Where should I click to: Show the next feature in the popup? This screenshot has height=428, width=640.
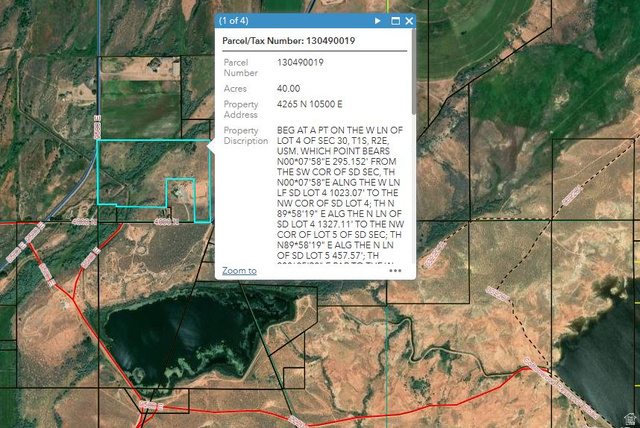pos(377,20)
